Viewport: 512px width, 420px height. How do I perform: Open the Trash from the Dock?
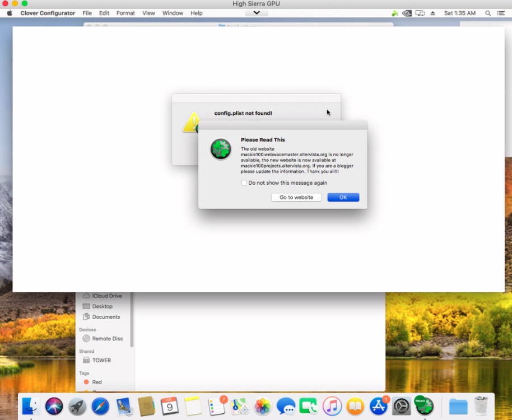481,407
